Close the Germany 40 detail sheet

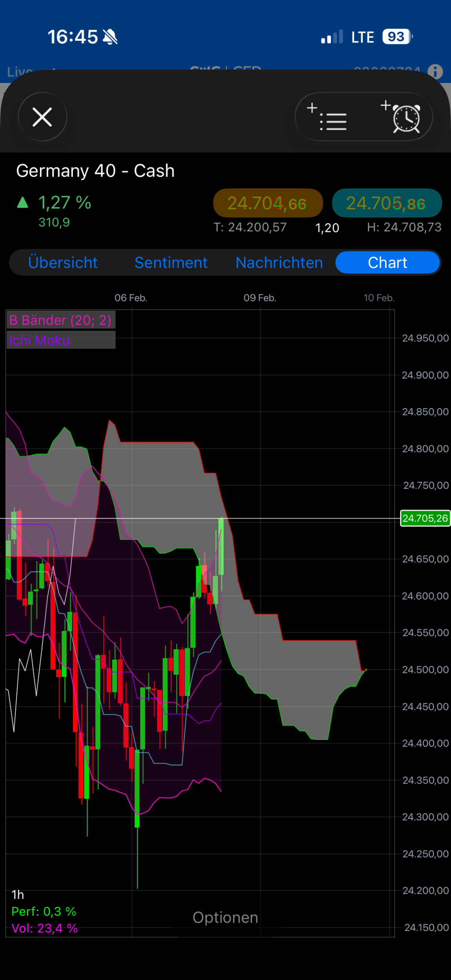coord(42,117)
